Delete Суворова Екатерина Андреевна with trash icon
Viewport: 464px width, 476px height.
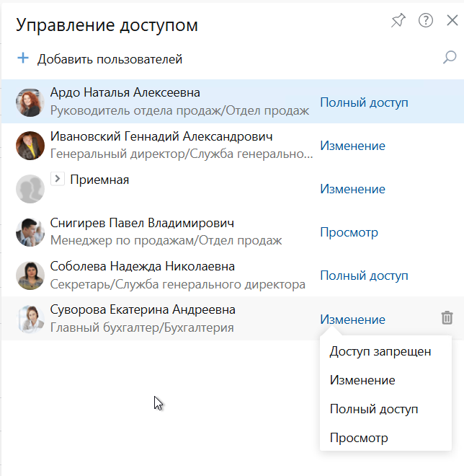tap(447, 318)
